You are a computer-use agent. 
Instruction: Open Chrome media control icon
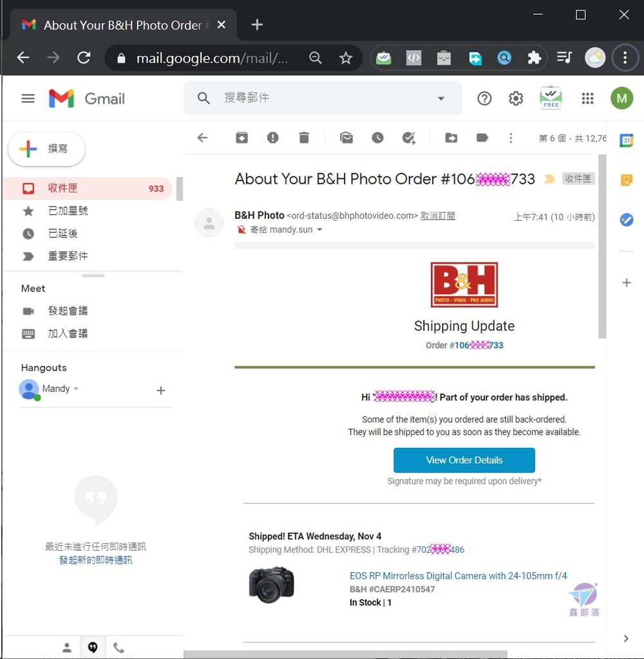coord(564,57)
